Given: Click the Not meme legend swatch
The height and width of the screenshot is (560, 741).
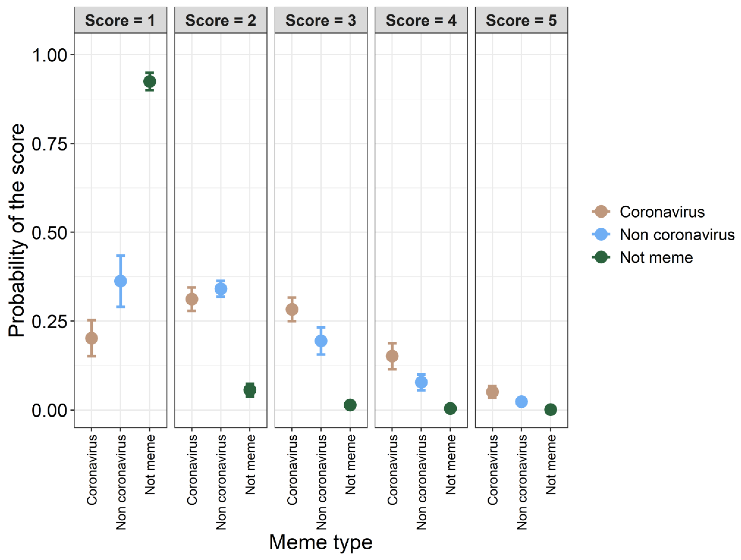Looking at the screenshot, I should click(601, 257).
